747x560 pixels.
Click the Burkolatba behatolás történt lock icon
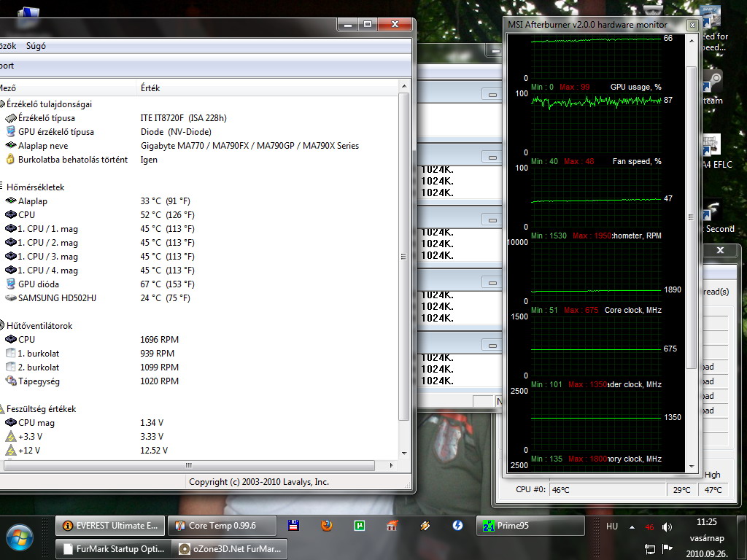10,160
